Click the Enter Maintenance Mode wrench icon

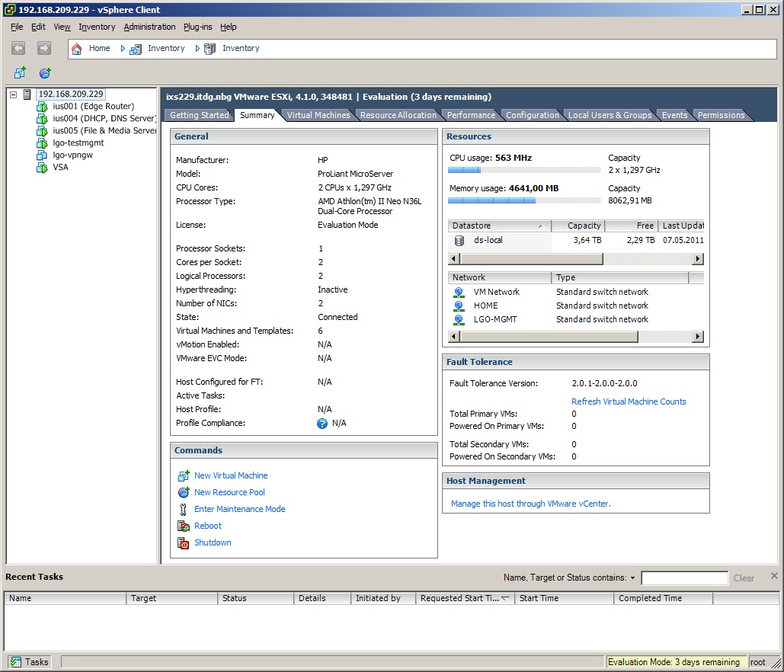[x=183, y=509]
